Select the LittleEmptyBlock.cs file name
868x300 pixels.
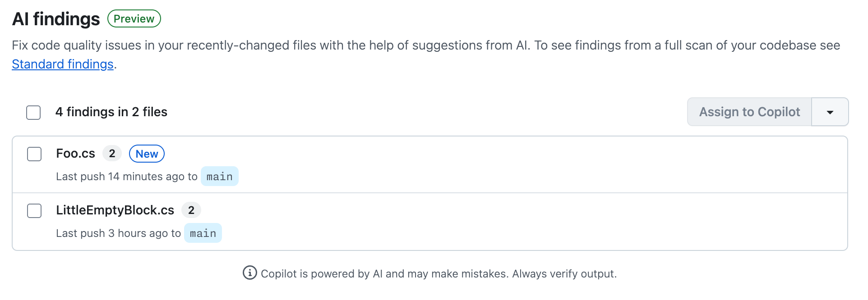[115, 210]
